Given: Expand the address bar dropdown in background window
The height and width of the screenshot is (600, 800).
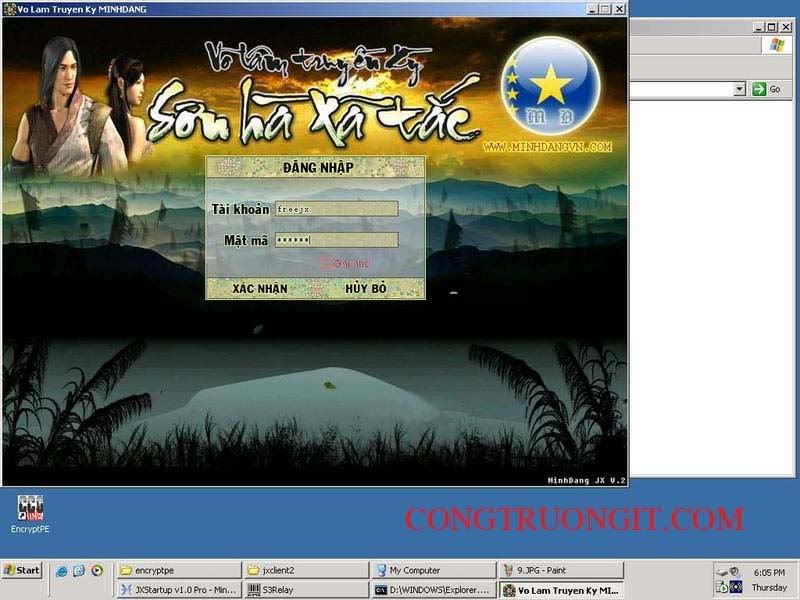Looking at the screenshot, I should coord(739,89).
